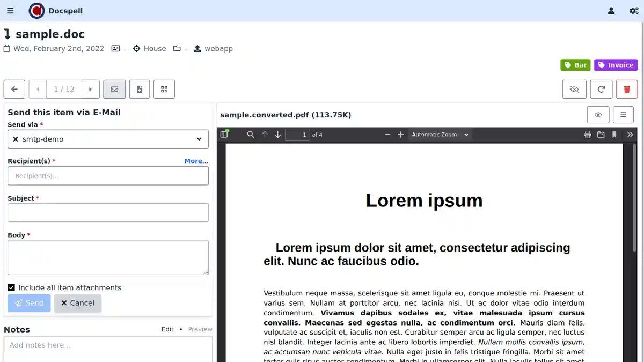This screenshot has height=362, width=644.
Task: Click the back arrow to leave item detail
Action: (14, 89)
